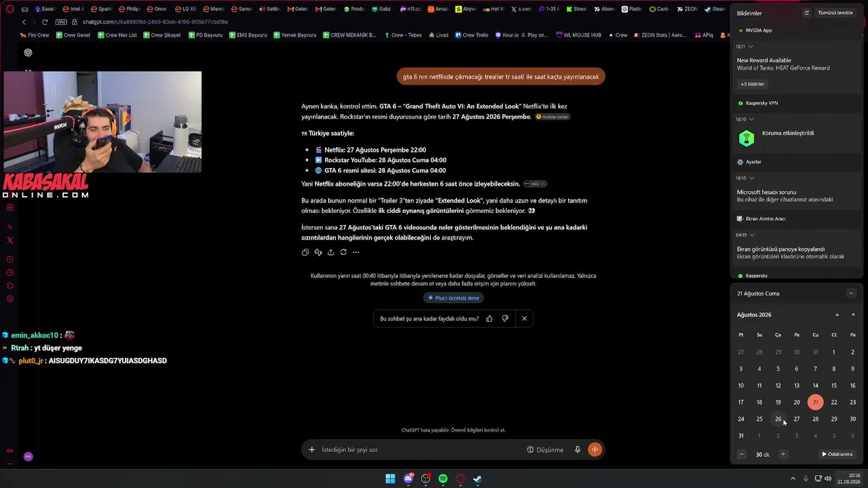
Task: Switch to the LG browser tab
Action: coord(185,9)
